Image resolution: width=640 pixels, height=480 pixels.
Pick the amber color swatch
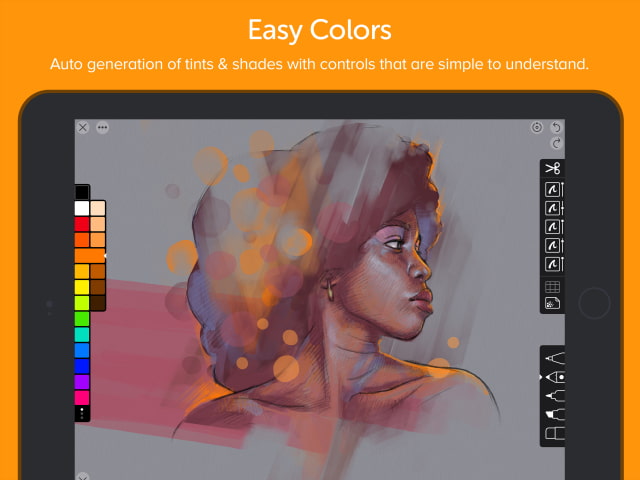tap(82, 271)
